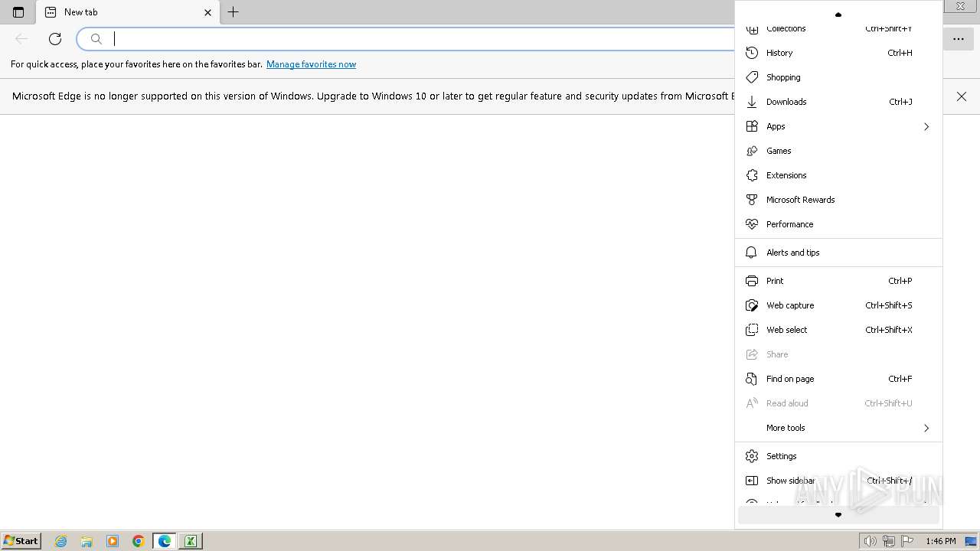
Task: Focus the address bar input
Action: (x=421, y=39)
